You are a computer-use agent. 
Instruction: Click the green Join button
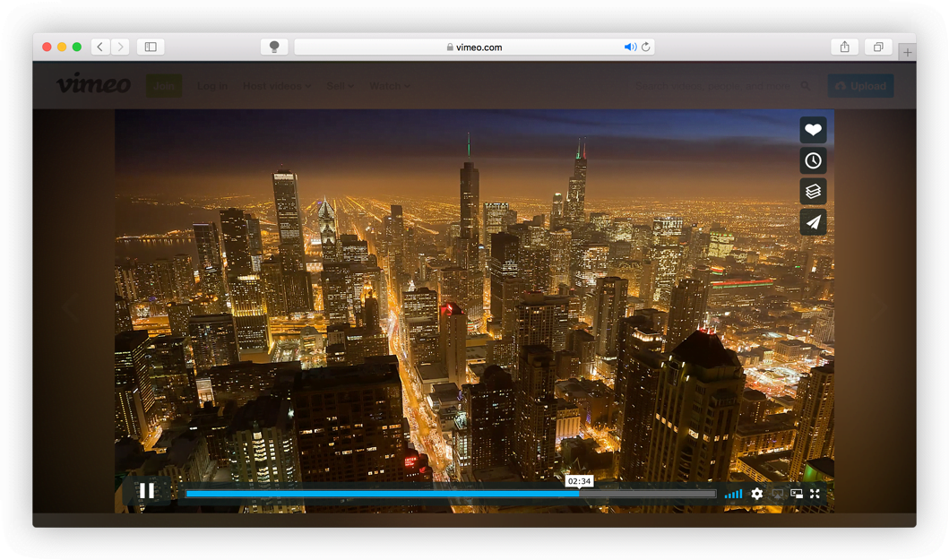tap(164, 85)
